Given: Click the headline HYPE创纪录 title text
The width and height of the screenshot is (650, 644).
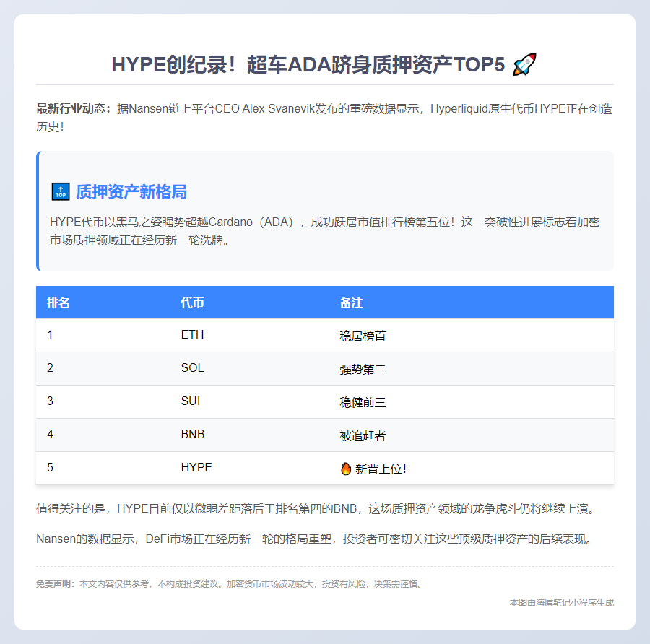Looking at the screenshot, I should click(308, 65).
